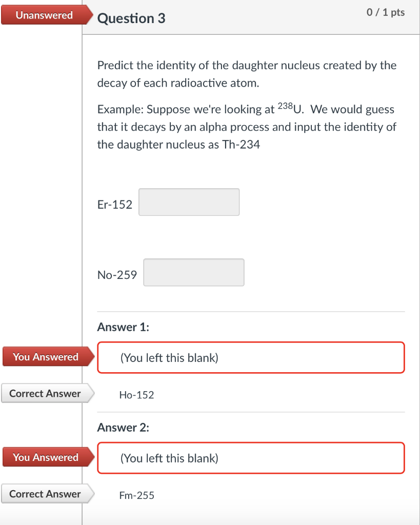Viewport: 420px width, 525px height.
Task: Click the Answer 1 section heading
Action: click(123, 327)
